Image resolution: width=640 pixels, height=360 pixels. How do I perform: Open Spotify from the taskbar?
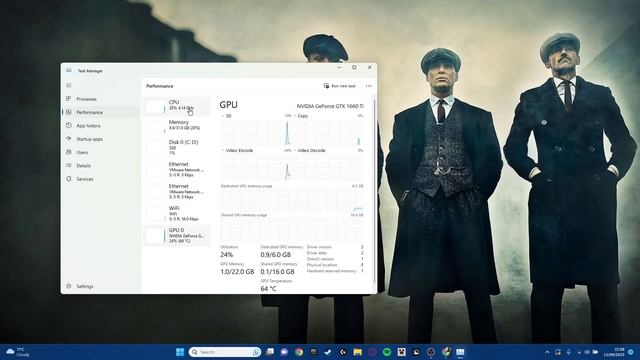(x=387, y=352)
